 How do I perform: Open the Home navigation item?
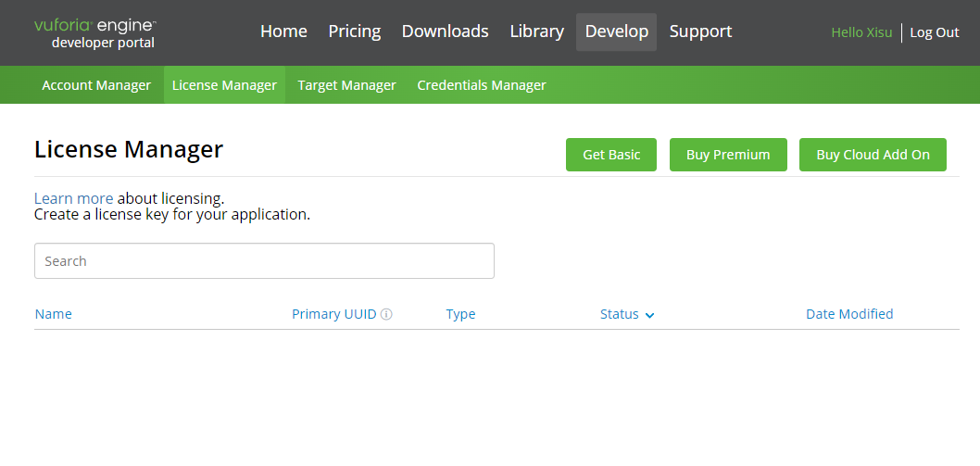click(283, 31)
